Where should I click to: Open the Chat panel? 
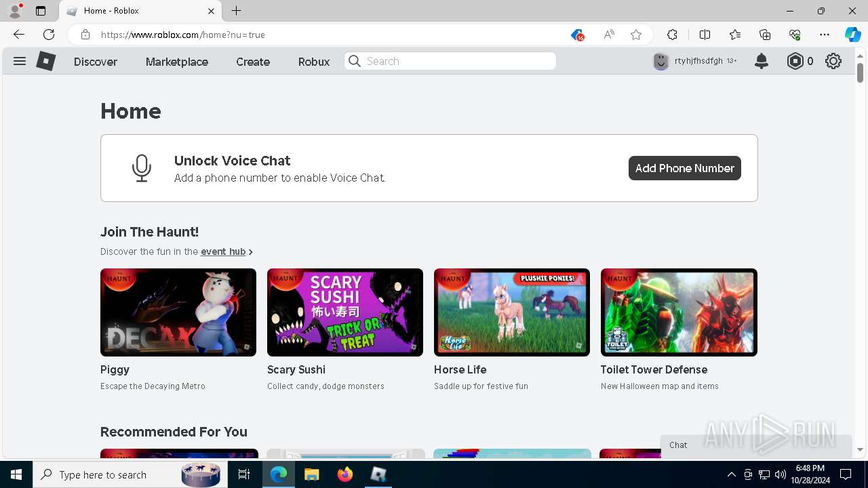(756, 445)
